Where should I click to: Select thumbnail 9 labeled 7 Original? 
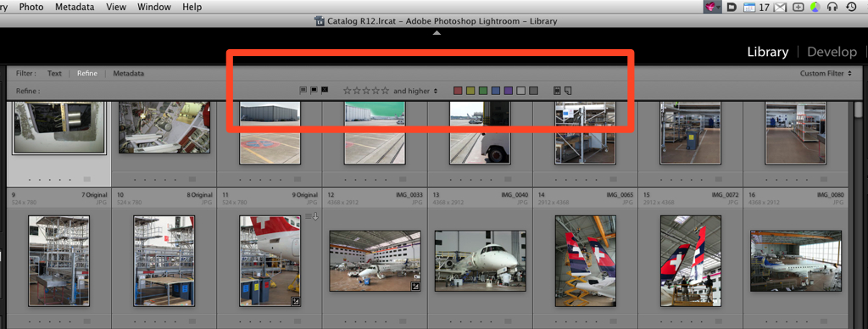pyautogui.click(x=58, y=261)
